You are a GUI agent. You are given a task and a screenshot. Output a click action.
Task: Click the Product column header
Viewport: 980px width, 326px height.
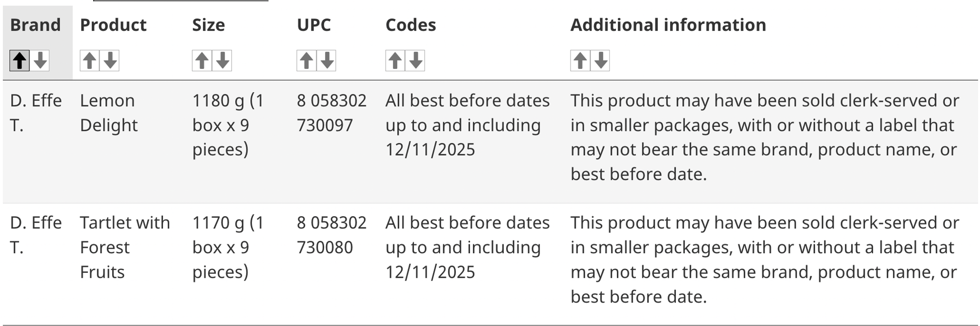pos(114,25)
